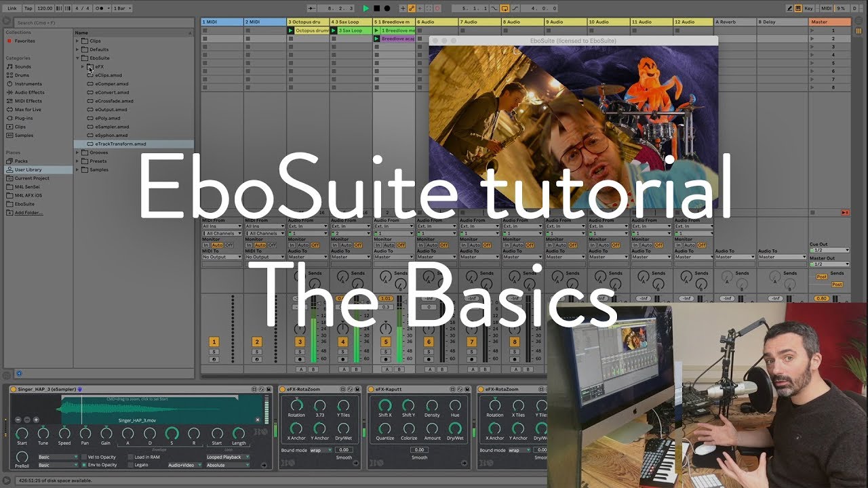
Task: Start playback with the green Play button
Action: pos(366,8)
